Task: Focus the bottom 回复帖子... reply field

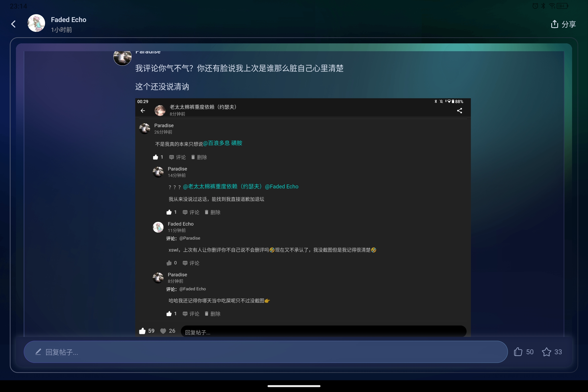Action: coord(266,352)
